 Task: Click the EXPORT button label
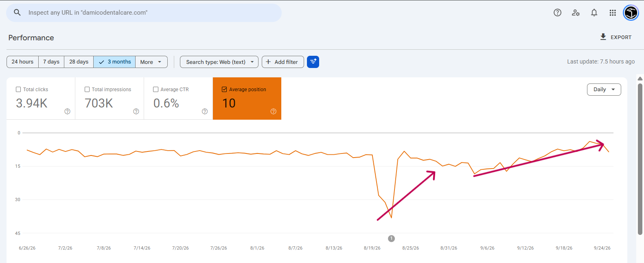(621, 37)
